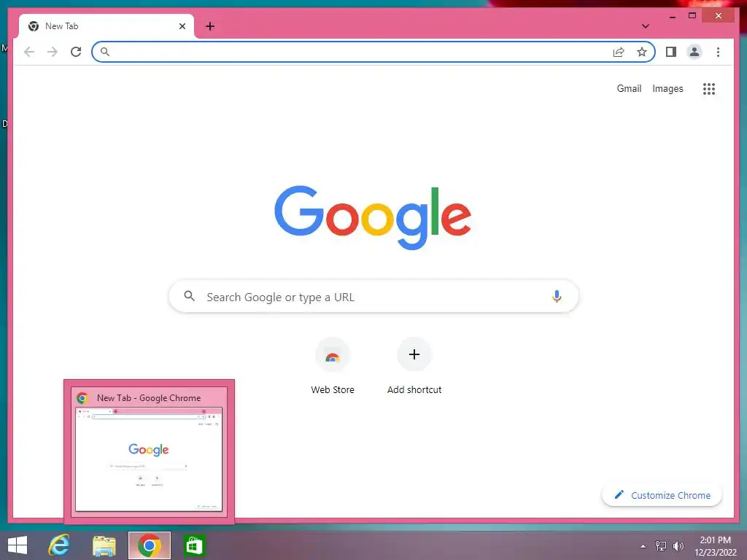Go back using the browser back arrow
The width and height of the screenshot is (747, 560).
click(29, 52)
